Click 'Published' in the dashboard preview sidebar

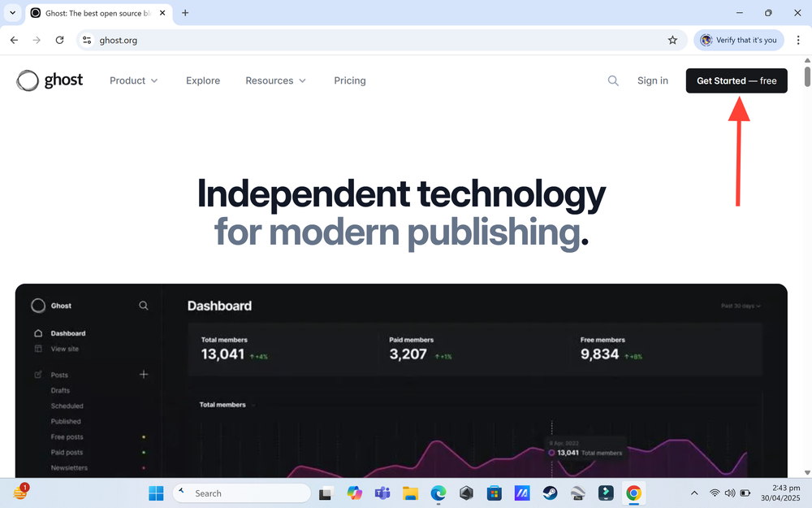(x=66, y=421)
